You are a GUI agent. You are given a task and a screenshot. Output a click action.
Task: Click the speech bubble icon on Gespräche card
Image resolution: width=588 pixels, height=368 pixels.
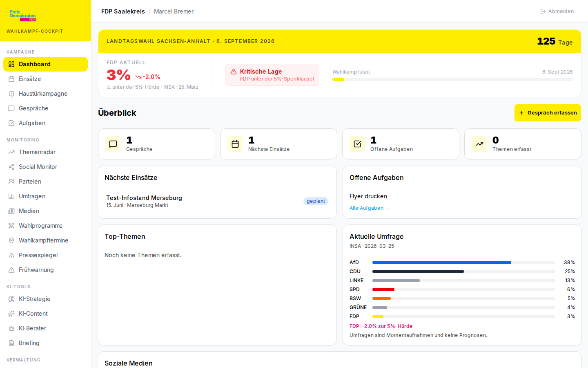[x=113, y=144]
